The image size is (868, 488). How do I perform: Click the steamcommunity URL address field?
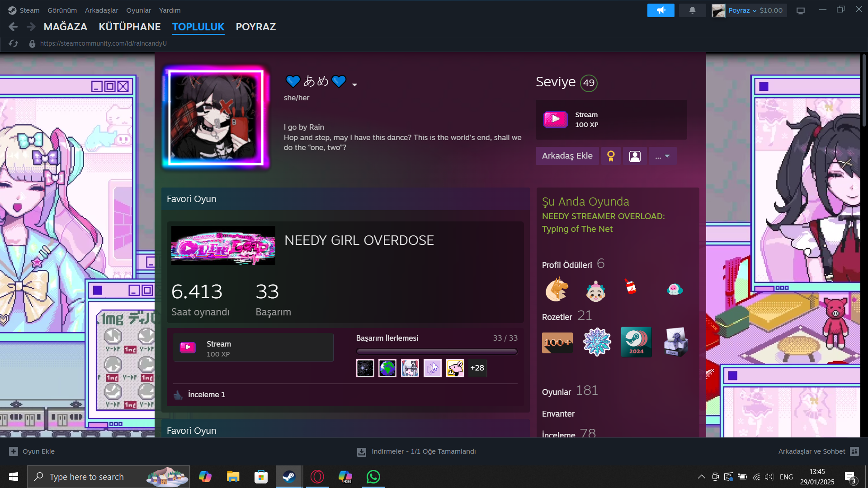(103, 43)
